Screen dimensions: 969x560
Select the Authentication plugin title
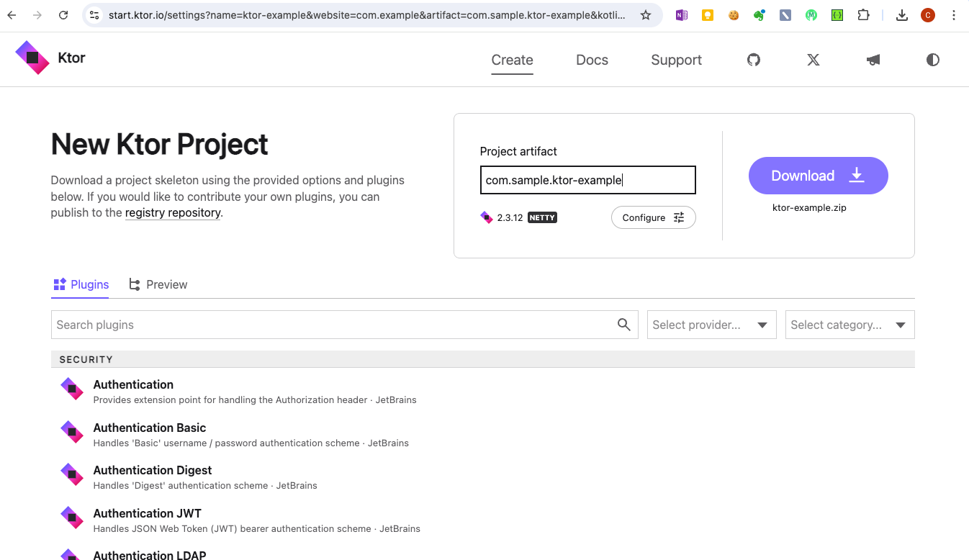tap(133, 384)
